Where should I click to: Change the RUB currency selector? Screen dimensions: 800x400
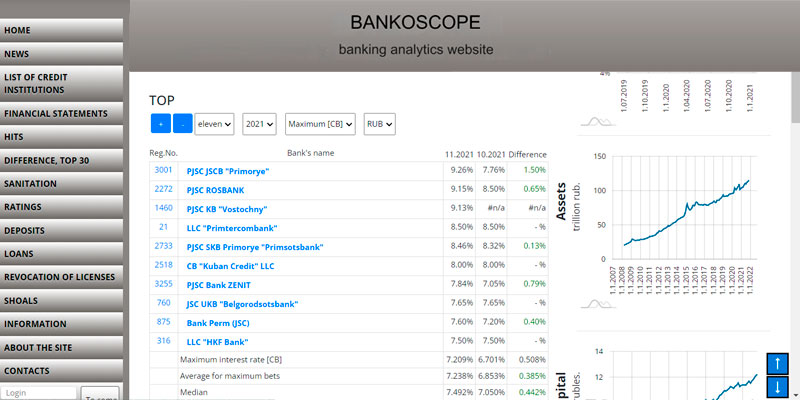[380, 124]
